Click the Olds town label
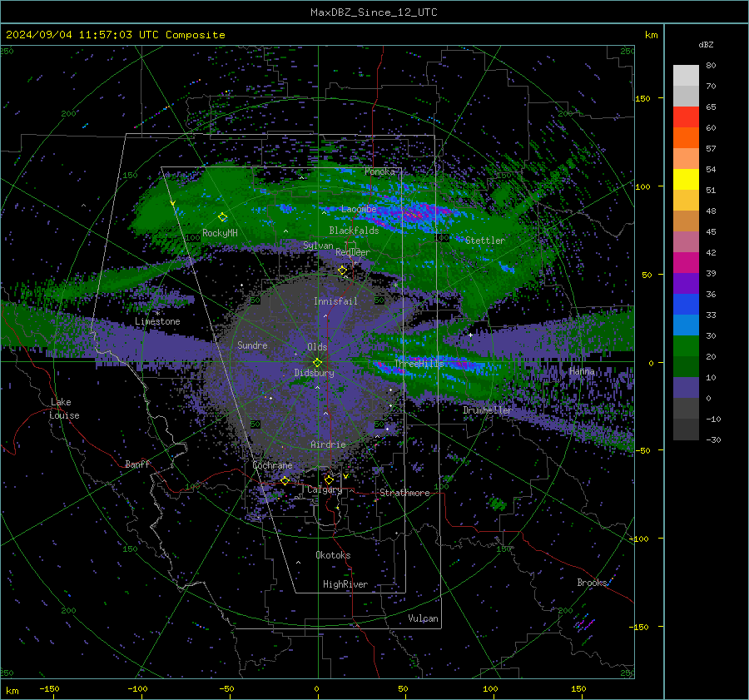The height and width of the screenshot is (700, 749). (317, 347)
